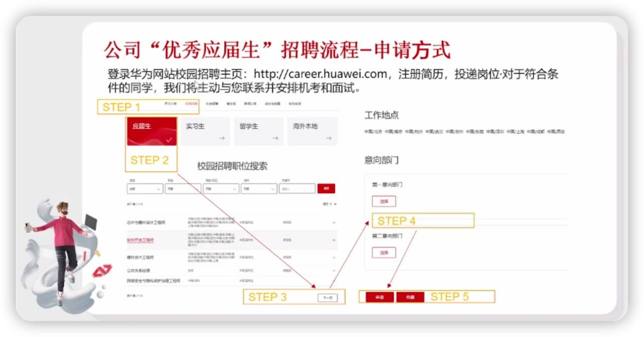Click the checkmark on the 应届生 card

[x=169, y=139]
